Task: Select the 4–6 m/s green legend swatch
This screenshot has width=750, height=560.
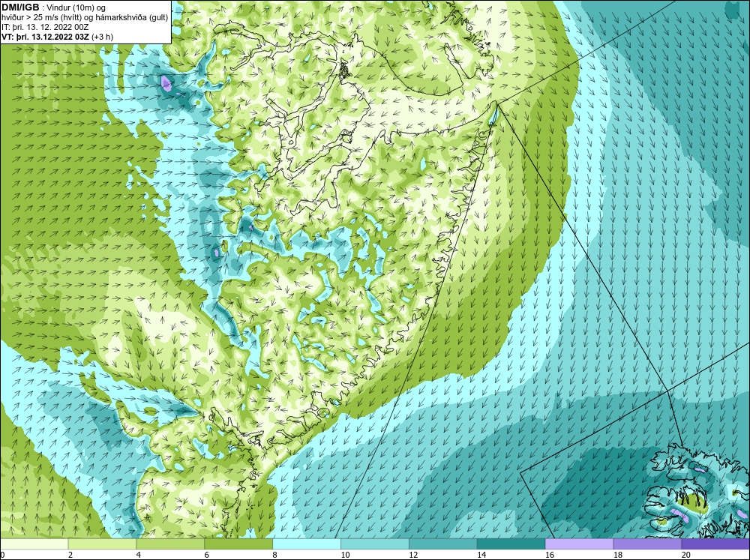Action: 170,544
